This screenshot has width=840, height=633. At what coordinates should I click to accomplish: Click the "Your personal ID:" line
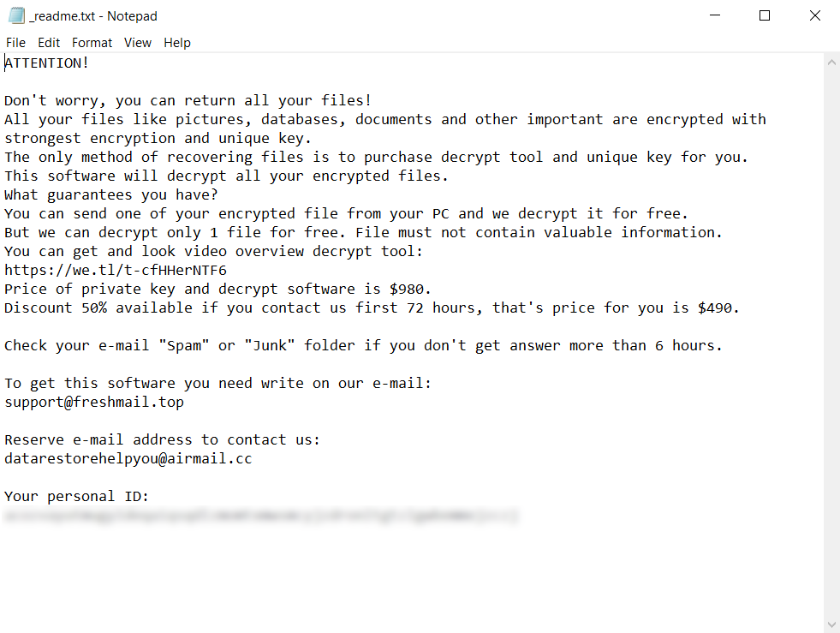pos(77,496)
